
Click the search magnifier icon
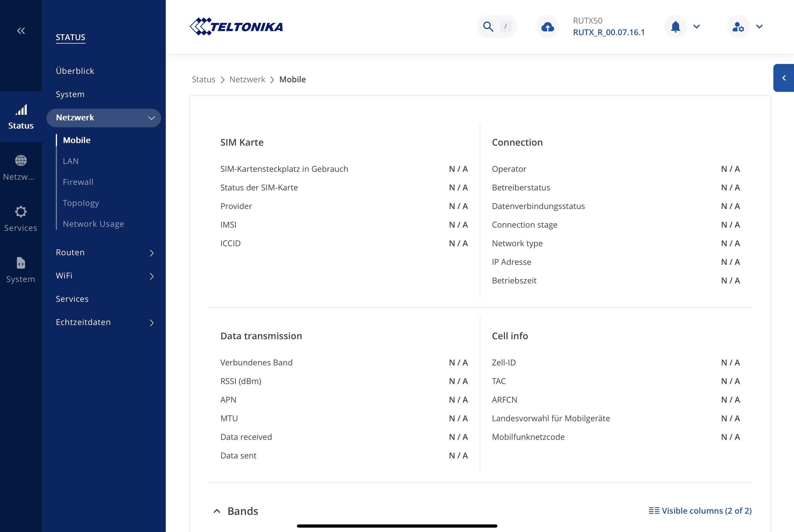click(x=488, y=26)
